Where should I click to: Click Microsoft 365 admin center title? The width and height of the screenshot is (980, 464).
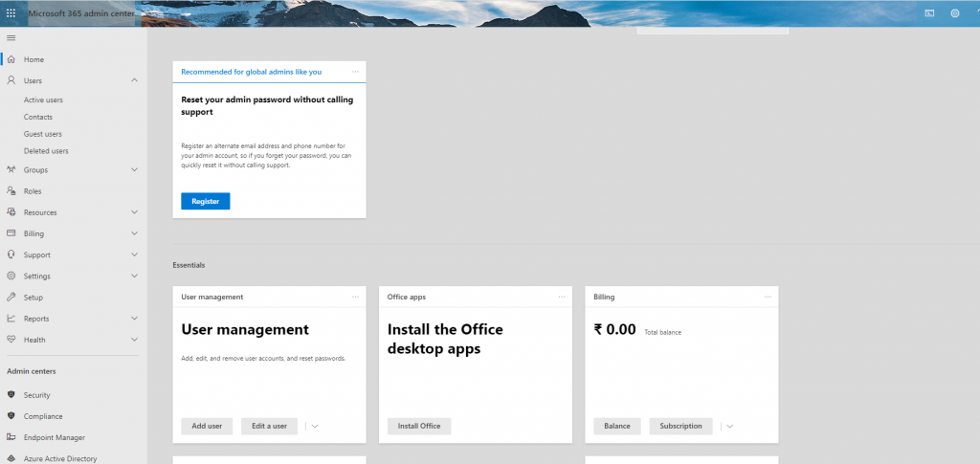(80, 13)
